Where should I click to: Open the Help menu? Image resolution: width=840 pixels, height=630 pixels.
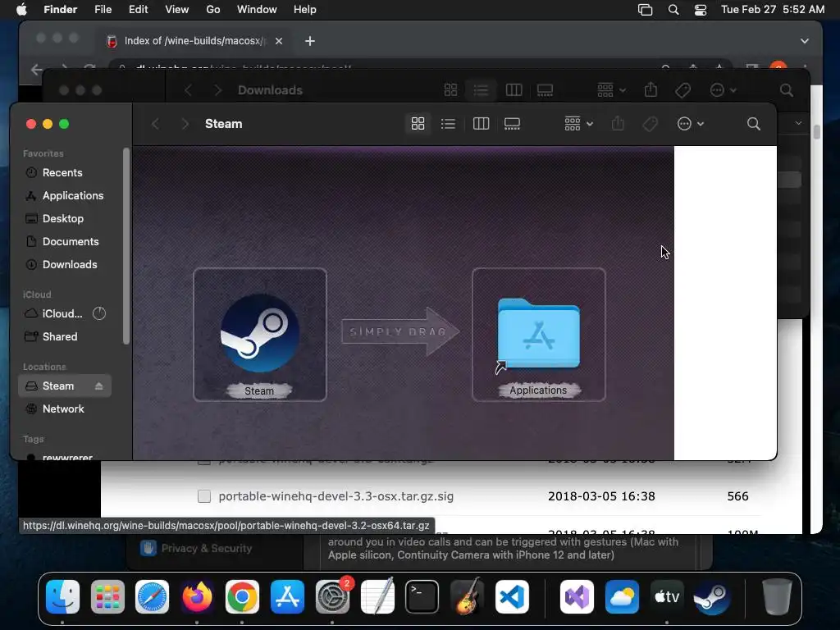click(x=305, y=10)
